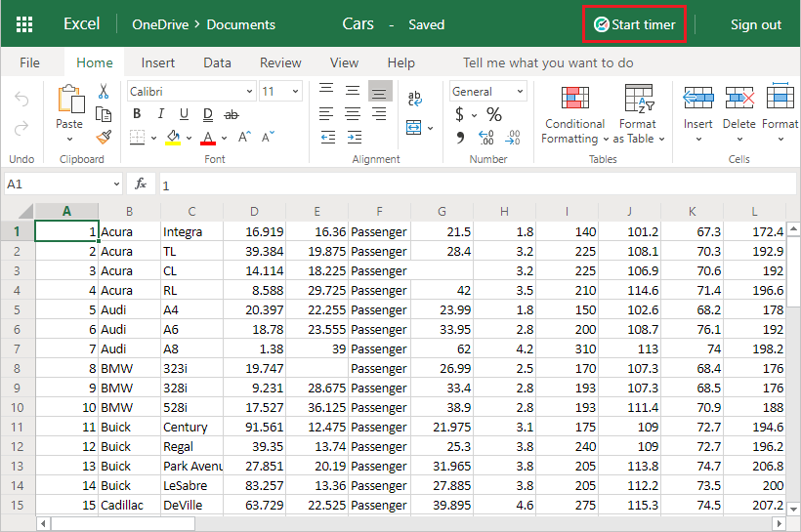Toggle Underline formatting
Viewport: 801px width, 532px height.
pos(184,114)
